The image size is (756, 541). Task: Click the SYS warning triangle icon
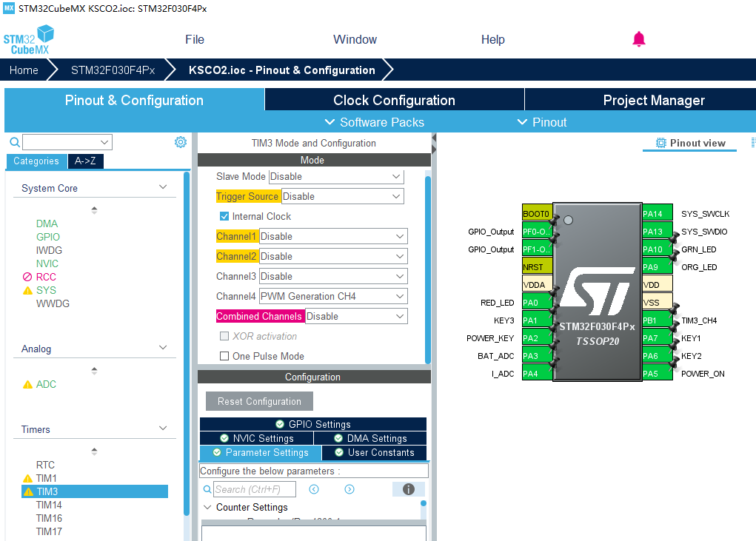point(27,291)
